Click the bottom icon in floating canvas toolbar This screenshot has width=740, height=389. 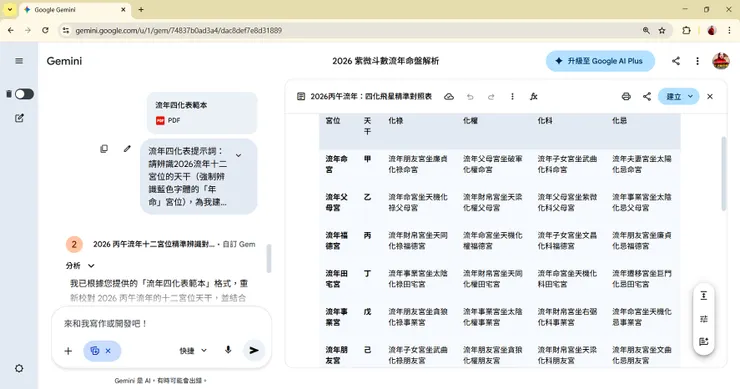pos(704,342)
